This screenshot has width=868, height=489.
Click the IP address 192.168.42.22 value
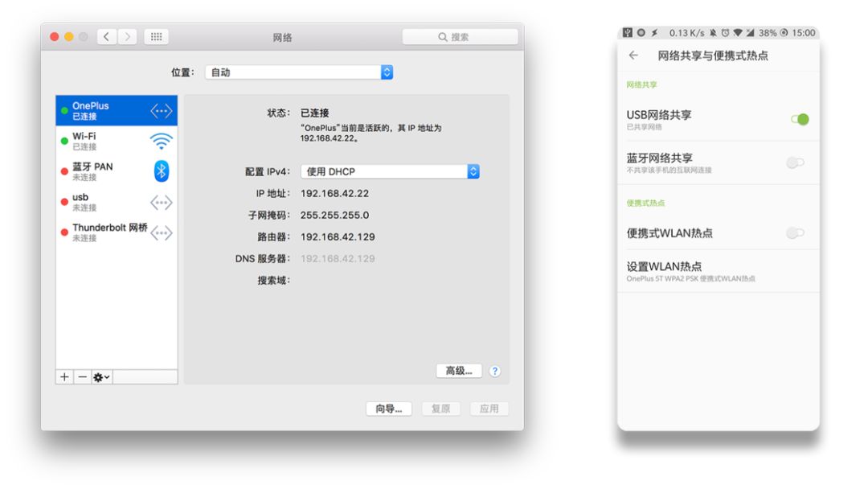[334, 193]
